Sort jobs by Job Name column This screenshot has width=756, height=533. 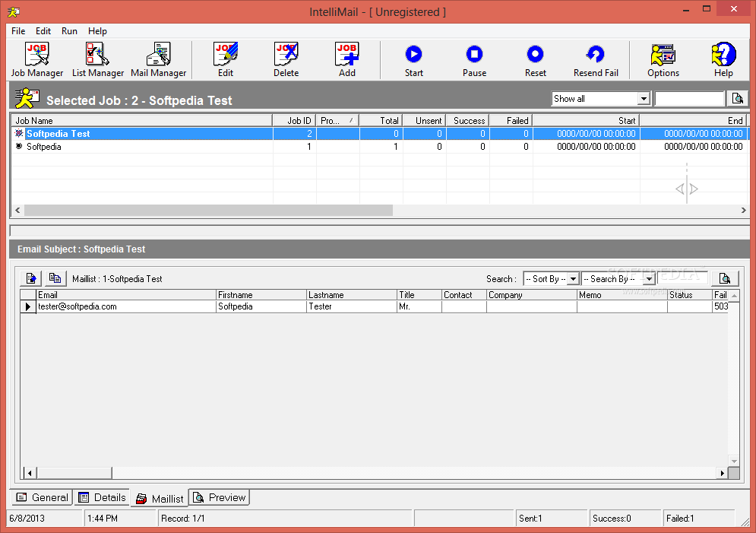[142, 121]
